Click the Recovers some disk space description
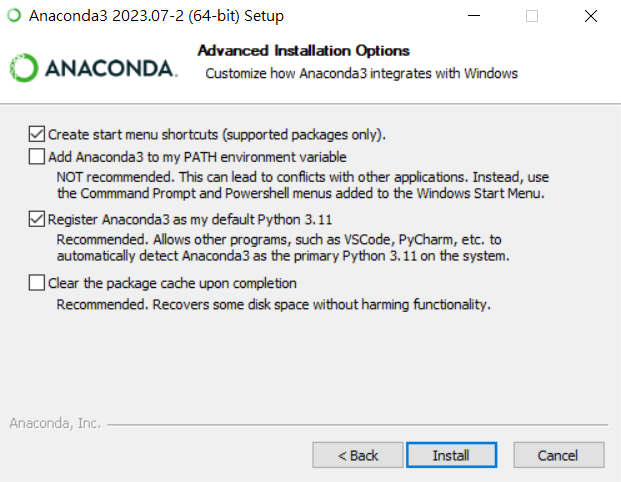This screenshot has height=482, width=621. point(273,305)
